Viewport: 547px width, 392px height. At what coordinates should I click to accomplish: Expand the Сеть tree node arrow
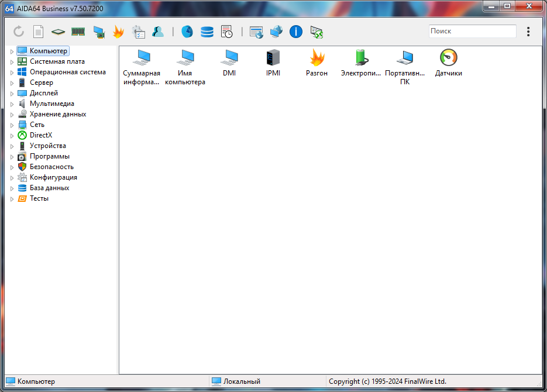(12, 125)
